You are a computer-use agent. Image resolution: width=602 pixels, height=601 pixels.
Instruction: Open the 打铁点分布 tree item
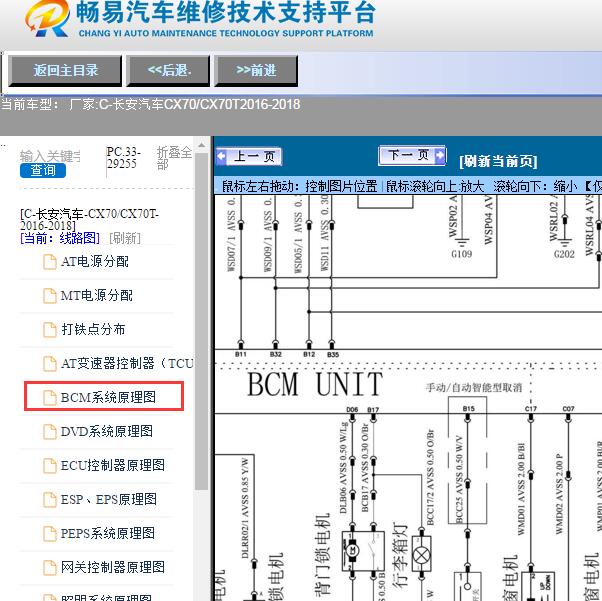93,329
